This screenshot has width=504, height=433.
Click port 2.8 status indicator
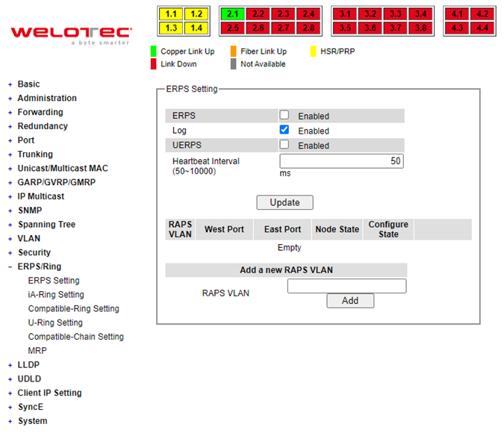point(308,28)
